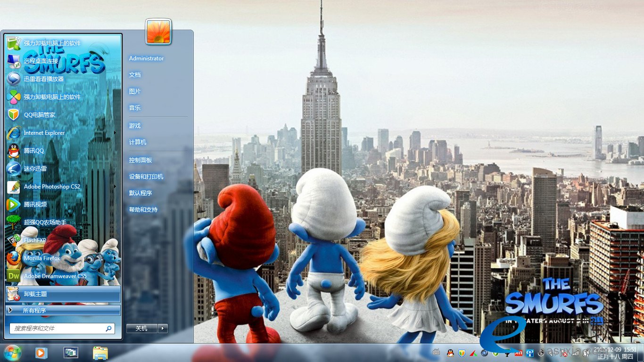Open 计算机 in the Start menu
Image resolution: width=644 pixels, height=362 pixels.
(138, 142)
